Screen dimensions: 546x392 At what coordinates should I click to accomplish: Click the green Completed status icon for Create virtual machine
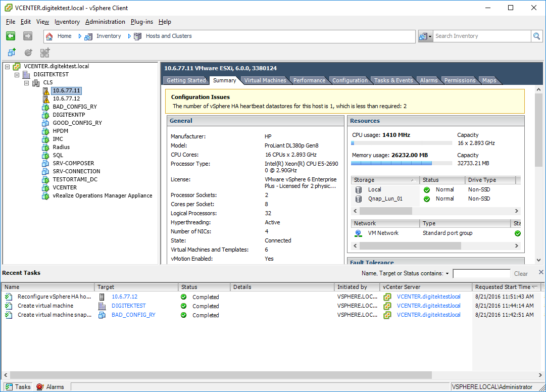point(183,306)
